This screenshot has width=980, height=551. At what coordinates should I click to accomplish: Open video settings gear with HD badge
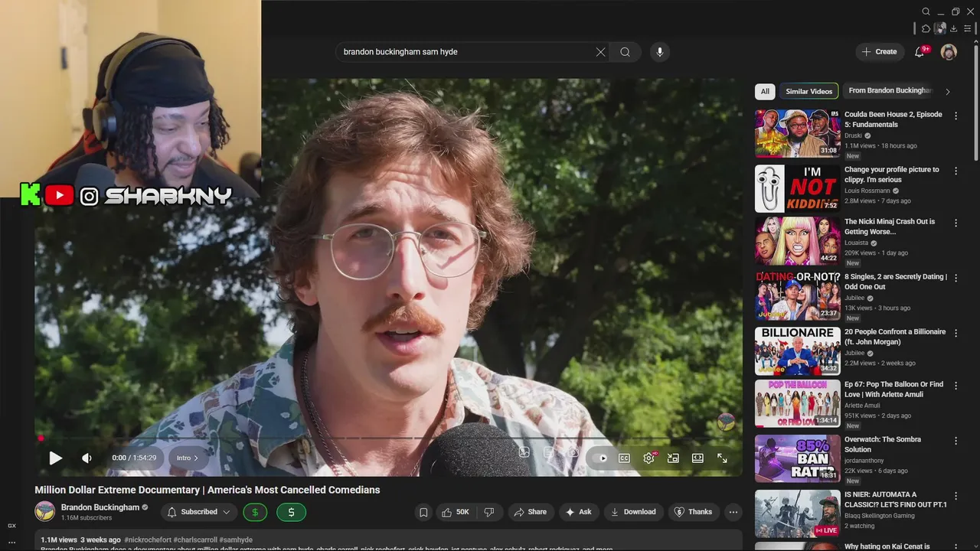coord(649,458)
